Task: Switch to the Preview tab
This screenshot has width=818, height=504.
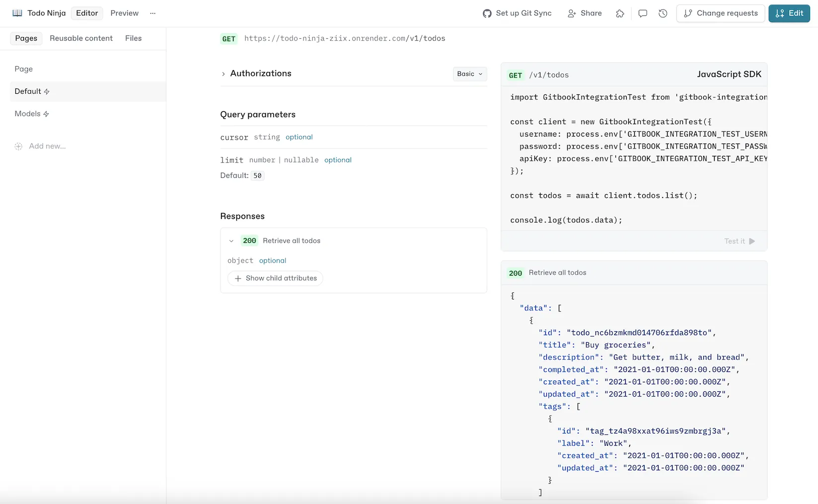Action: pos(124,13)
